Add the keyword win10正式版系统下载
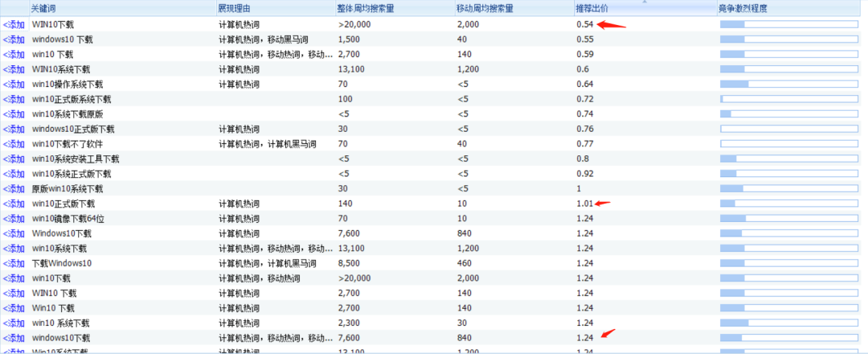Image resolution: width=868 pixels, height=354 pixels. tap(14, 99)
